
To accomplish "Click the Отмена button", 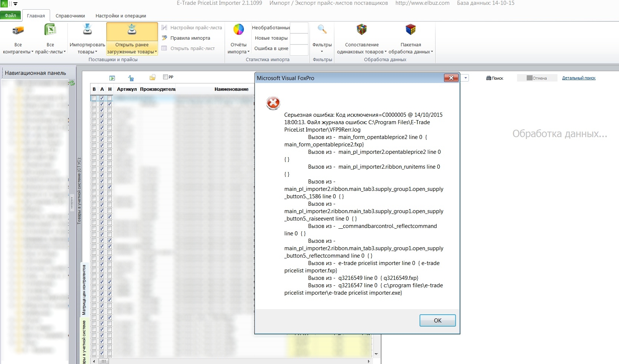I will pos(537,78).
